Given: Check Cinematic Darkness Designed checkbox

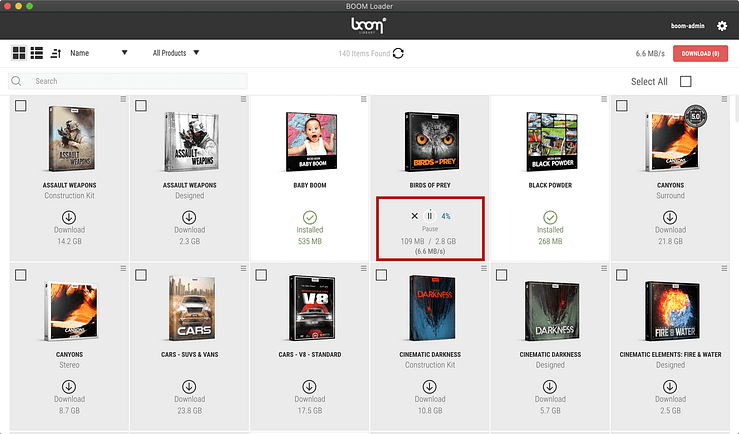Looking at the screenshot, I should pyautogui.click(x=501, y=275).
